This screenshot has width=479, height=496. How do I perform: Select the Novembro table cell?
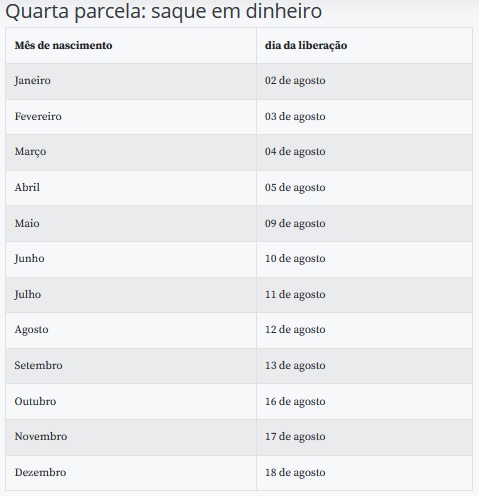click(x=131, y=437)
